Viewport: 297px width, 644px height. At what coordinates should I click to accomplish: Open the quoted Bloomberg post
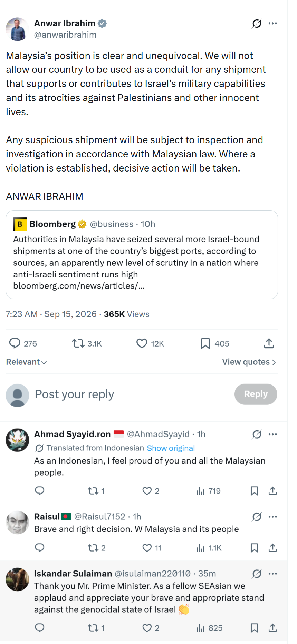(142, 255)
